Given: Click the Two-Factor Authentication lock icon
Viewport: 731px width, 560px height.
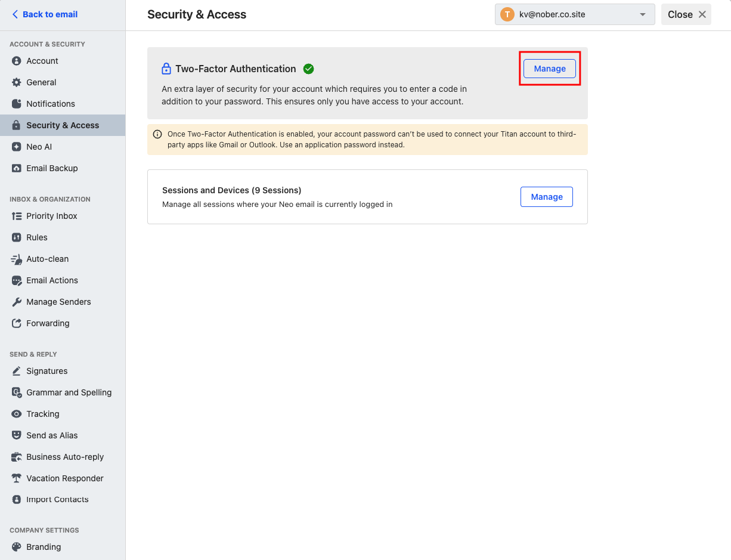Looking at the screenshot, I should coord(166,69).
